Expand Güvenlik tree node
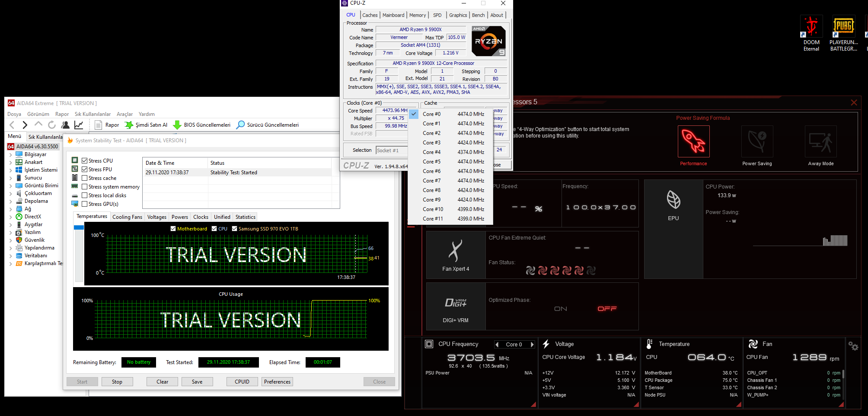The height and width of the screenshot is (416, 868). pyautogui.click(x=11, y=240)
